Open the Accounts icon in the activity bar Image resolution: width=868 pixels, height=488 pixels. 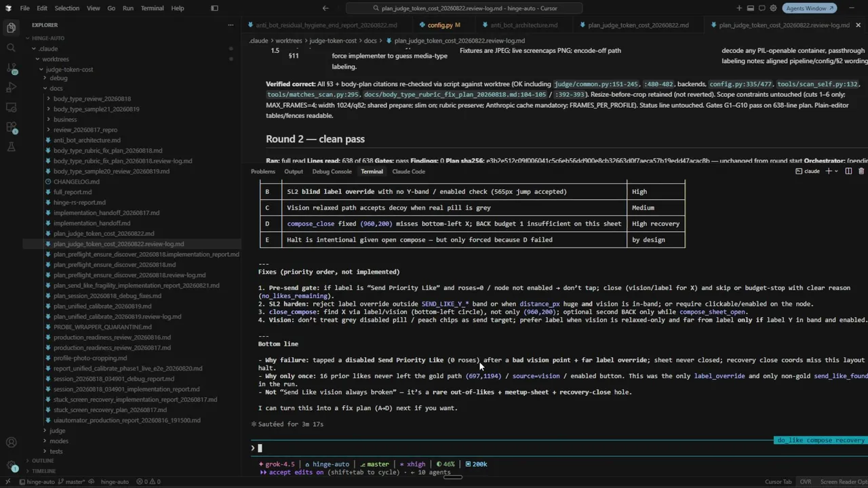pyautogui.click(x=11, y=443)
